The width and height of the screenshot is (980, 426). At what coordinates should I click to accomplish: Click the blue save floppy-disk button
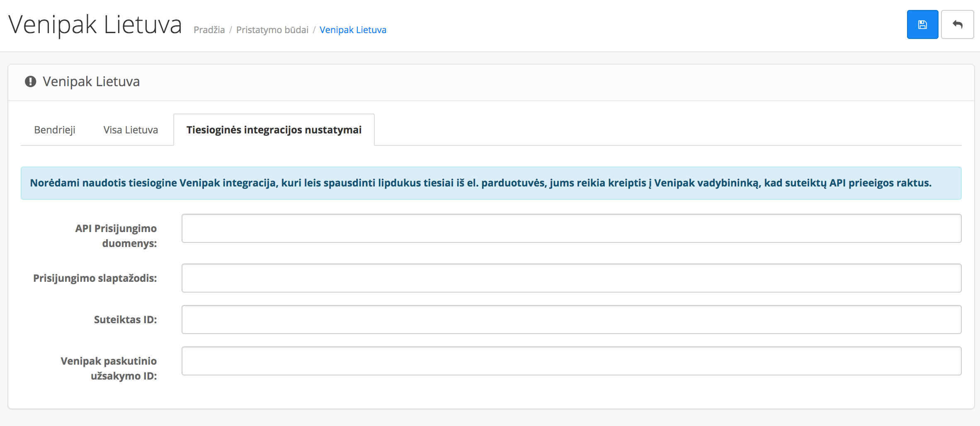922,24
